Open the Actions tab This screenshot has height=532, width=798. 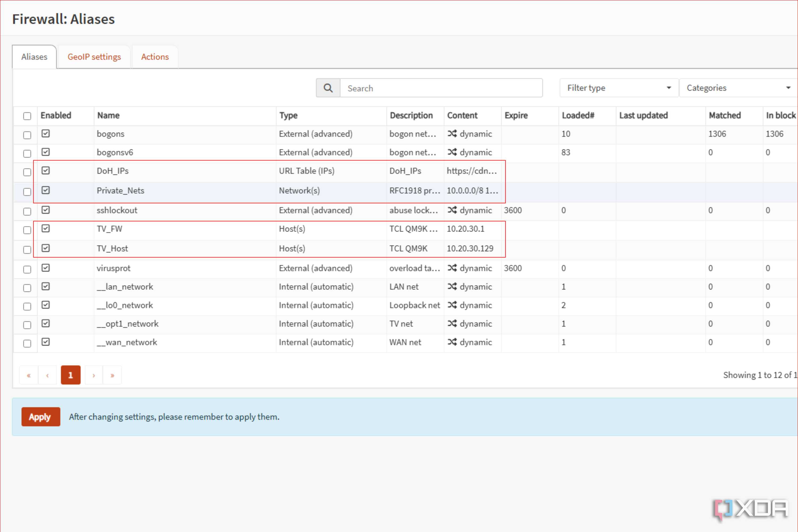coord(155,57)
